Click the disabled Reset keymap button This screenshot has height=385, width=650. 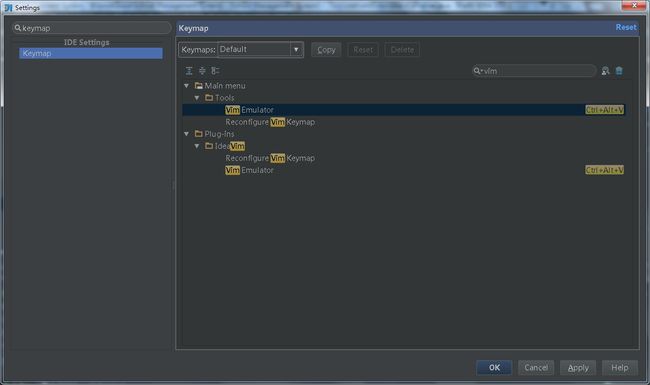[x=363, y=50]
